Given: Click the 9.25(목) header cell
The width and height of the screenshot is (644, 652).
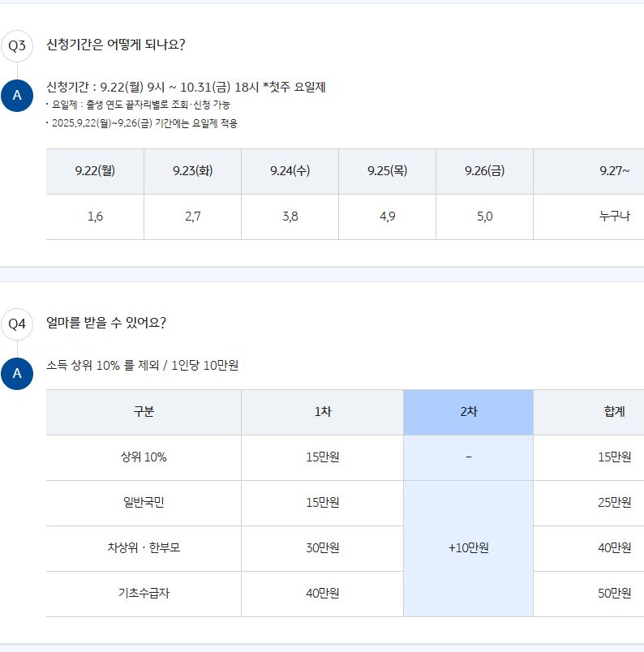Looking at the screenshot, I should click(388, 171).
